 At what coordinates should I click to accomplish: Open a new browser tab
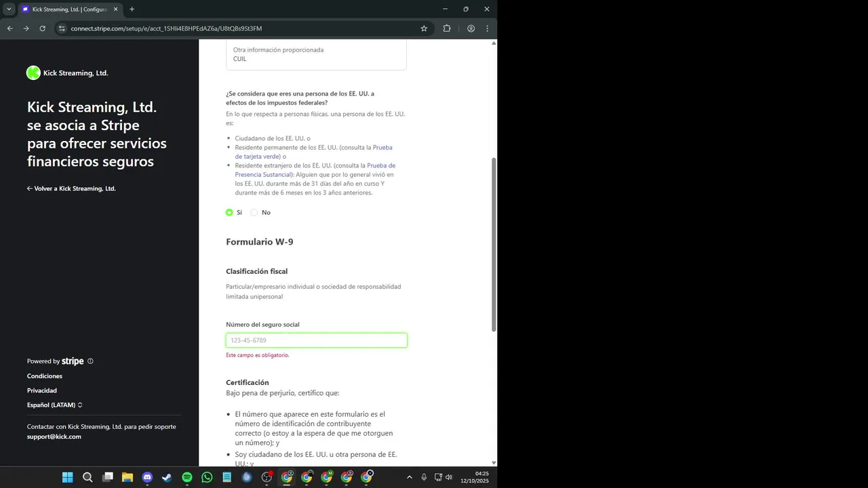pos(132,9)
